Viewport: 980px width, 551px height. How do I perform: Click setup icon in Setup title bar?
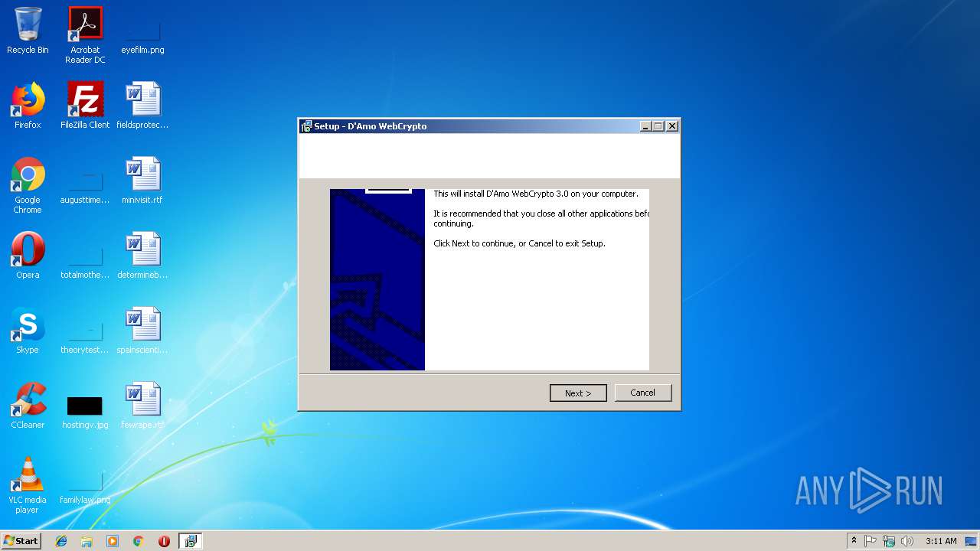point(306,126)
